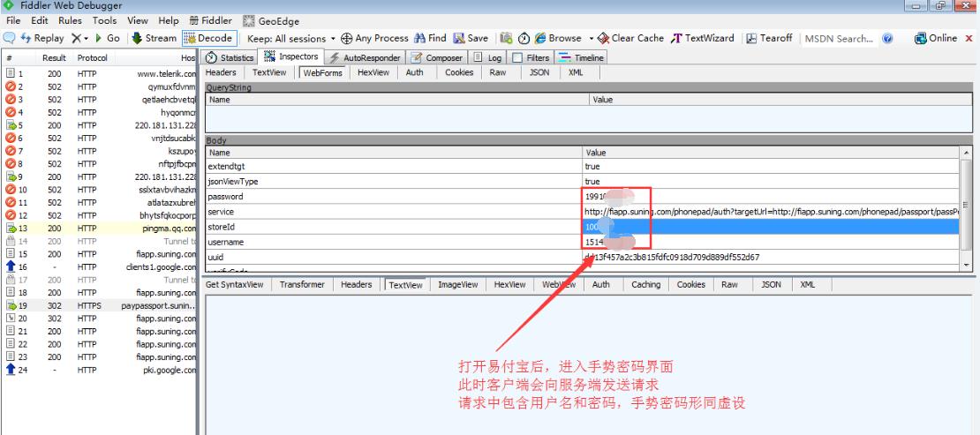980x435 pixels.
Task: Select the response Get SyntaxView tab
Action: [x=234, y=284]
